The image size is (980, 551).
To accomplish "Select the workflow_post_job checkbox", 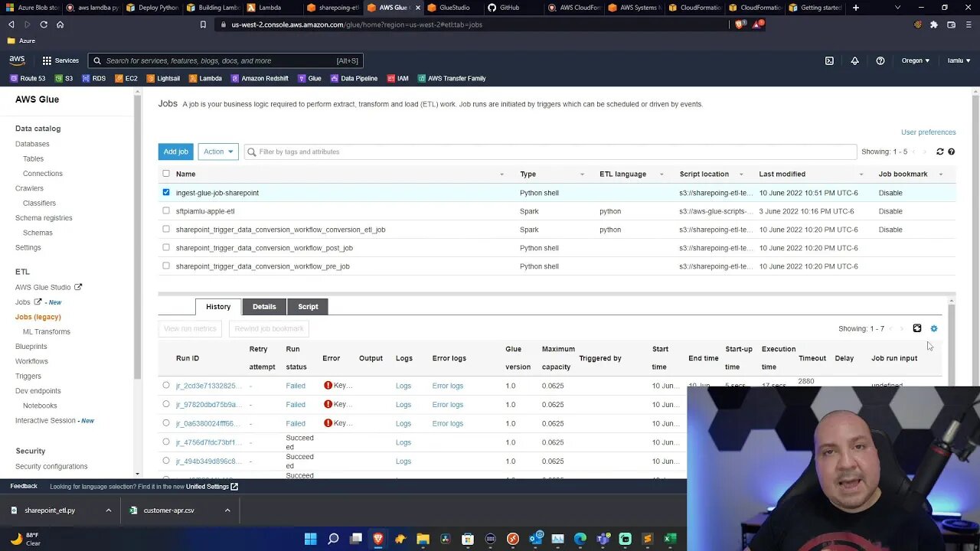I will click(166, 247).
